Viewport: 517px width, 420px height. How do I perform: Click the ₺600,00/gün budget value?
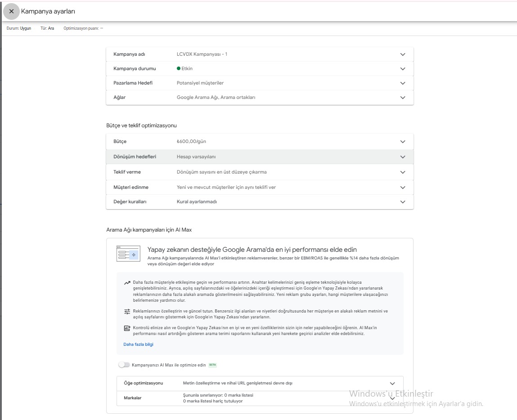pos(191,141)
